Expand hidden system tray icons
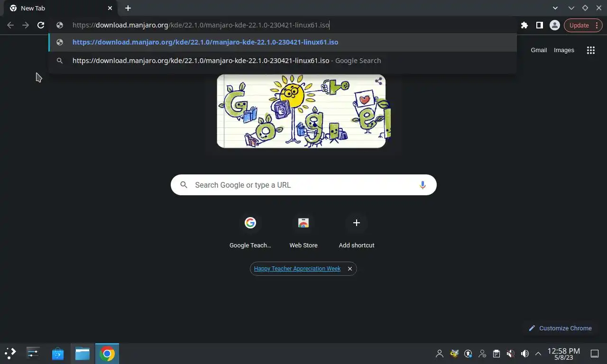 pyautogui.click(x=538, y=354)
